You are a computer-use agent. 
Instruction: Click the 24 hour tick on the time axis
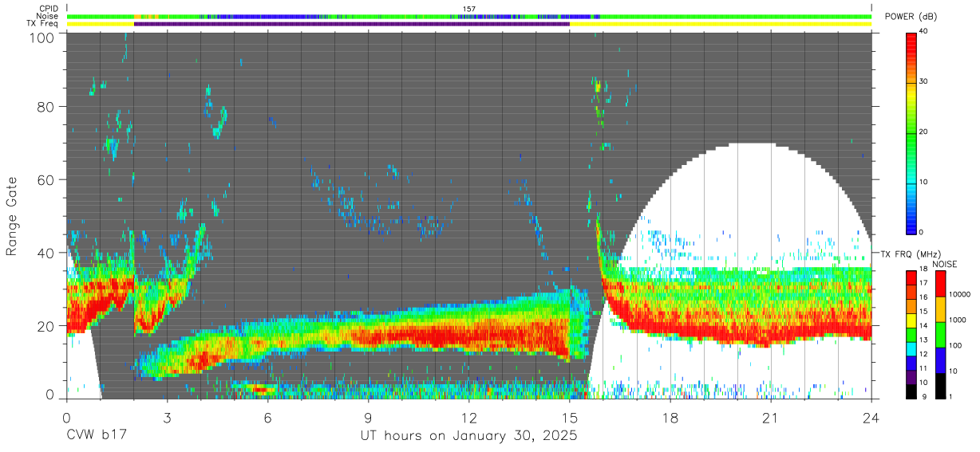tap(871, 417)
